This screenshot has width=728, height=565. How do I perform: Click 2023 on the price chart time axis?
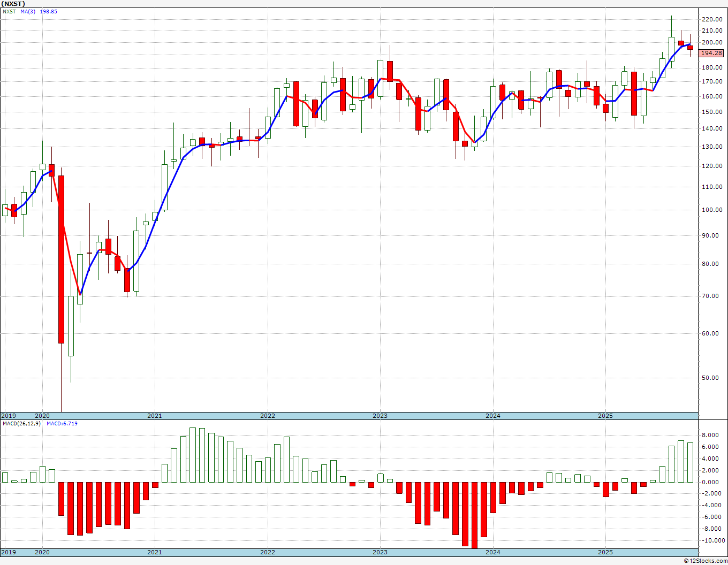(x=380, y=416)
